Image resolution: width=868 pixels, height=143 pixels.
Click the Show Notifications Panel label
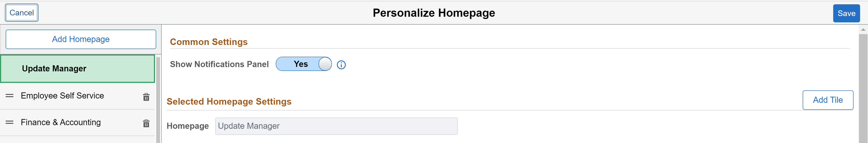pyautogui.click(x=219, y=64)
